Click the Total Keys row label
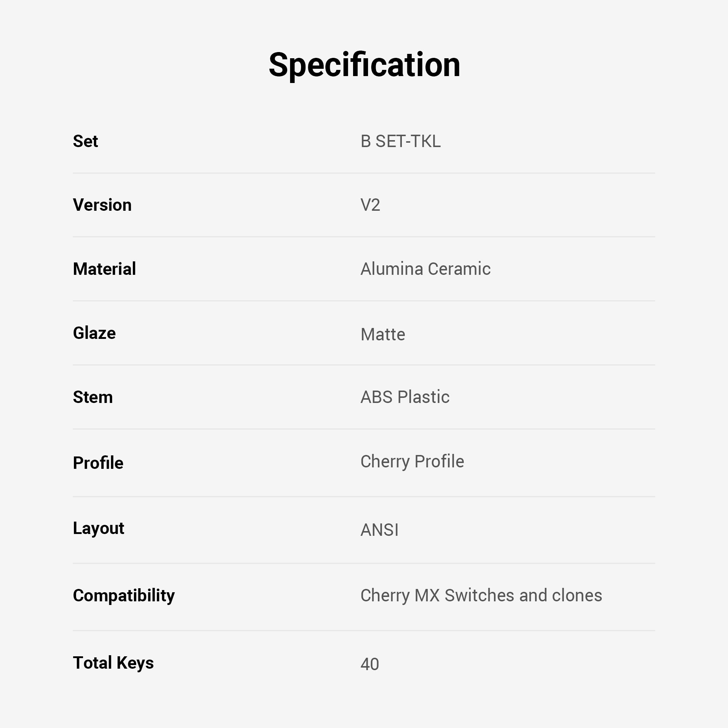 click(113, 663)
